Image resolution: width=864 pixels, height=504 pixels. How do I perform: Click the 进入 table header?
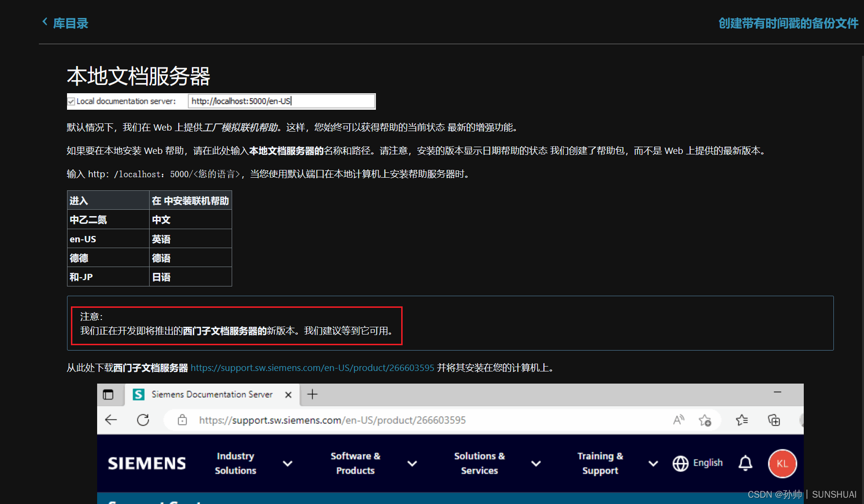click(x=108, y=201)
